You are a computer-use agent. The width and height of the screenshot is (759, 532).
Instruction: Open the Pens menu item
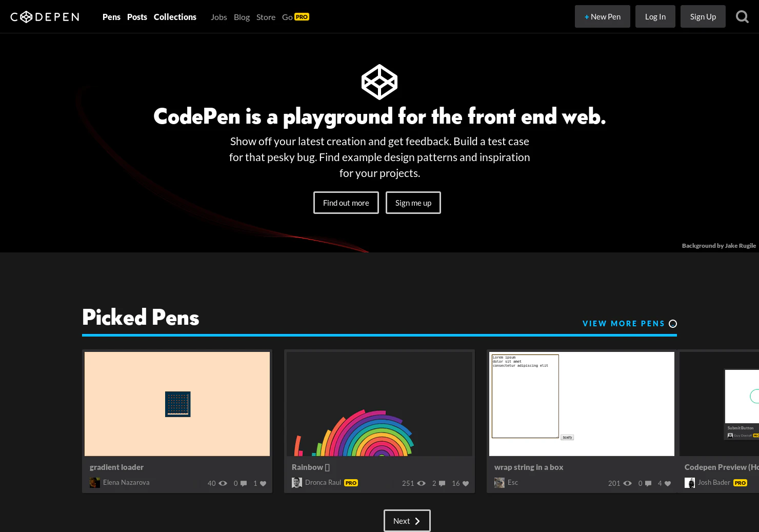111,17
